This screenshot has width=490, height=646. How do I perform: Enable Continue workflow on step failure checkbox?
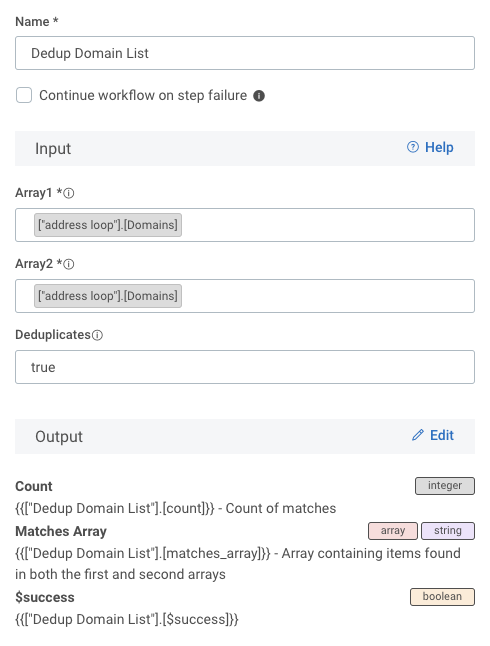coord(24,95)
